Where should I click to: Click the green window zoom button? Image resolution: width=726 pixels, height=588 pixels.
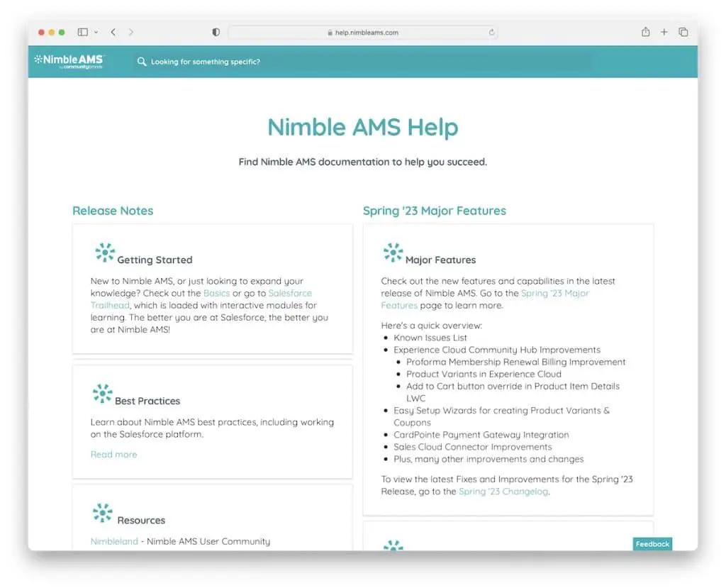(62, 32)
